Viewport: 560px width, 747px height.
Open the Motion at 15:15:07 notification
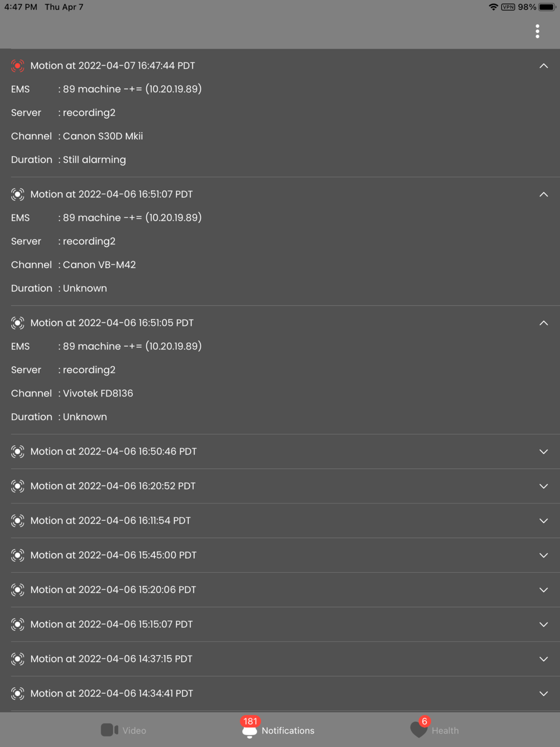(x=111, y=624)
